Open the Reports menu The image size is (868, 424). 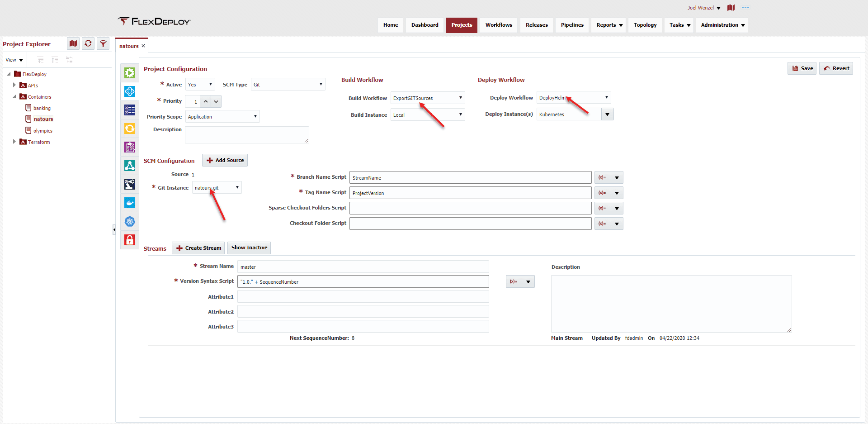point(609,25)
